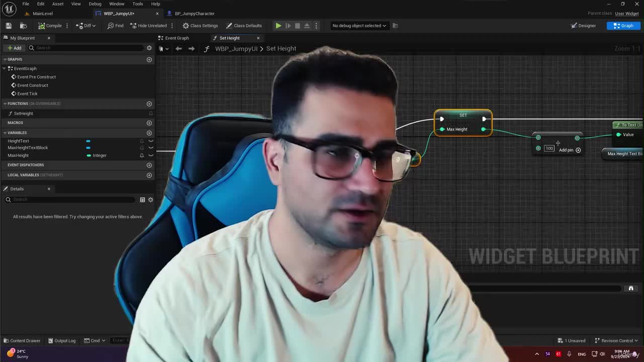Select Event Tick entry
644x362 pixels.
(x=27, y=94)
